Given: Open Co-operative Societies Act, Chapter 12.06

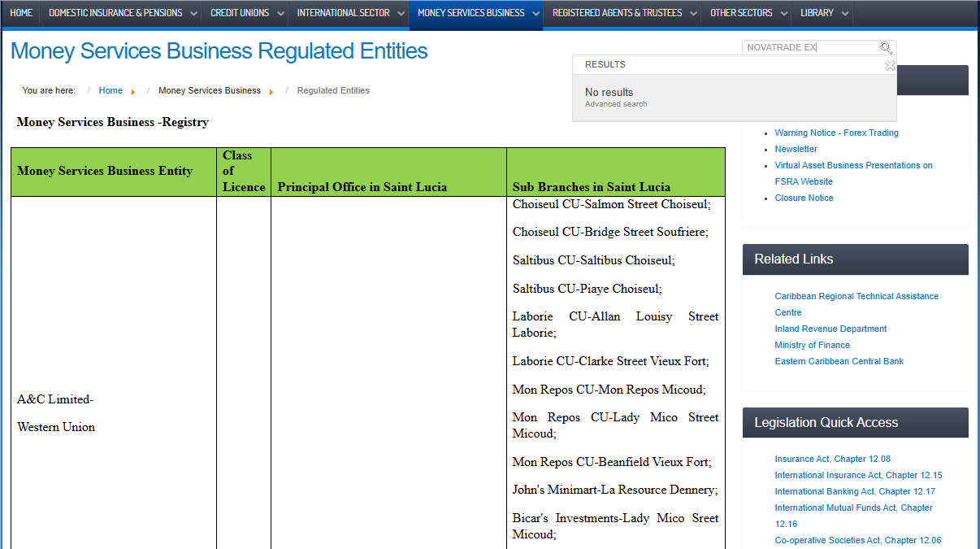Looking at the screenshot, I should coord(857,540).
